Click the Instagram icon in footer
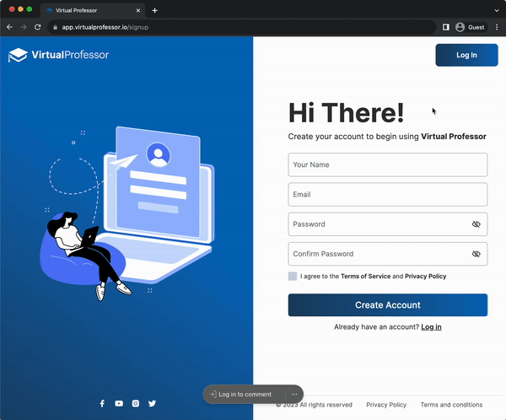The width and height of the screenshot is (506, 420). pos(136,404)
